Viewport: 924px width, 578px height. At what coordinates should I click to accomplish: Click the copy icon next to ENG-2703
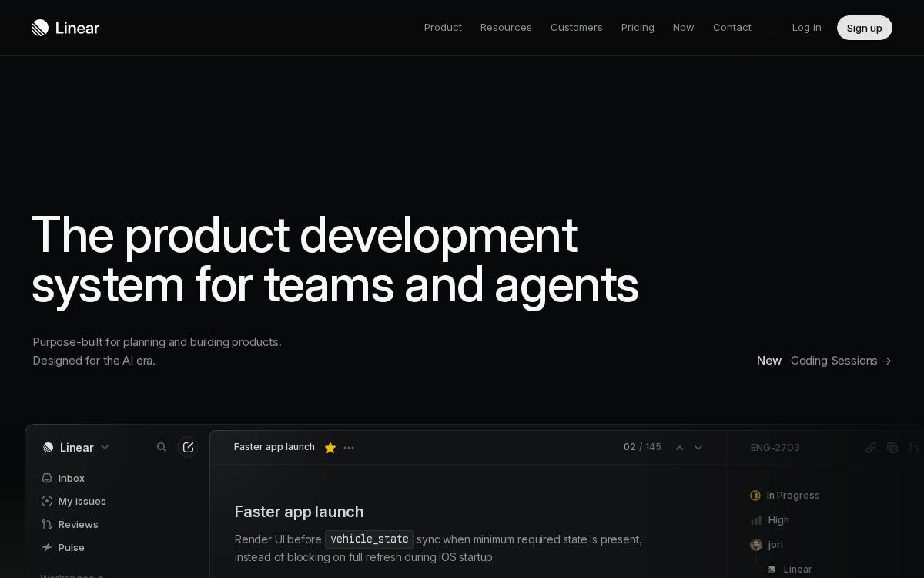coord(892,448)
